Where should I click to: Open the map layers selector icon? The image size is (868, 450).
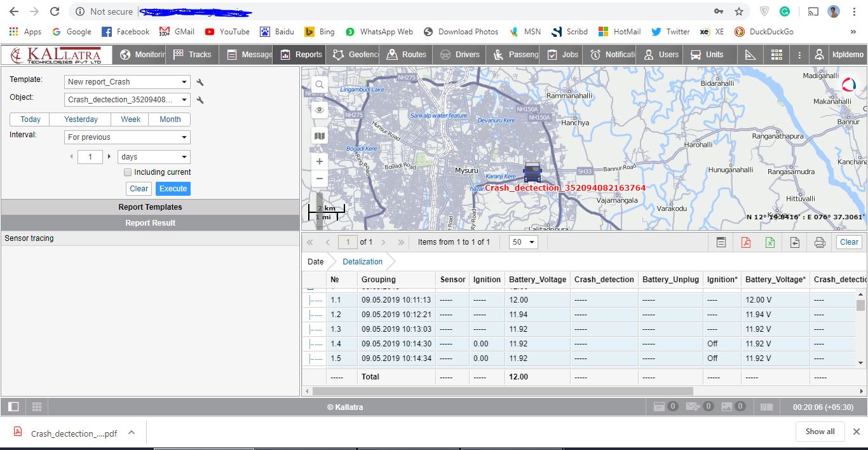pos(320,135)
